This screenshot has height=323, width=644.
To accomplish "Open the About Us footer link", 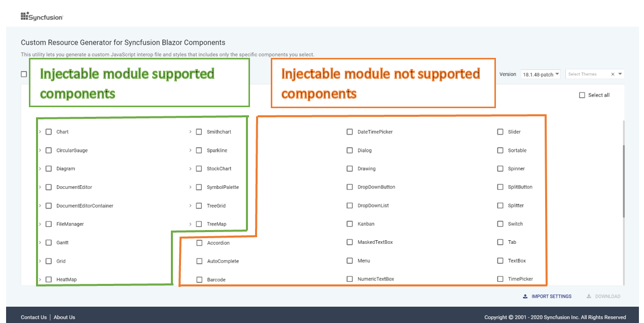I will [x=64, y=317].
